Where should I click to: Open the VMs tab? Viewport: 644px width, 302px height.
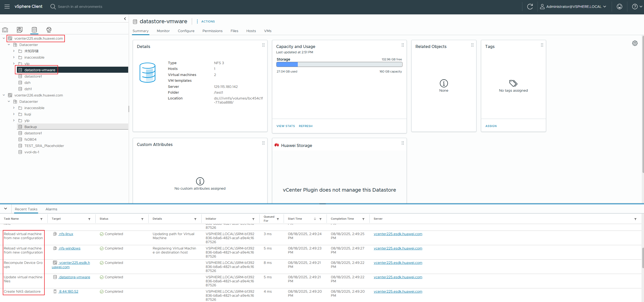[267, 31]
